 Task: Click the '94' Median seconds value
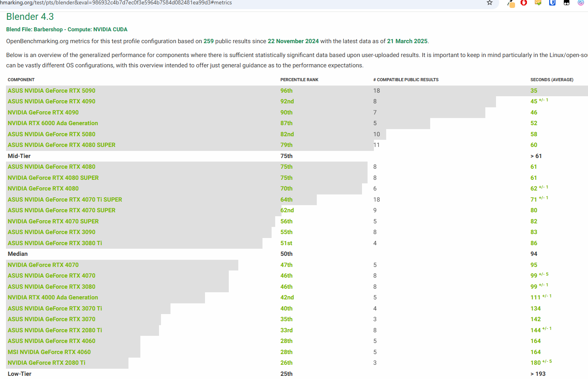pos(534,254)
